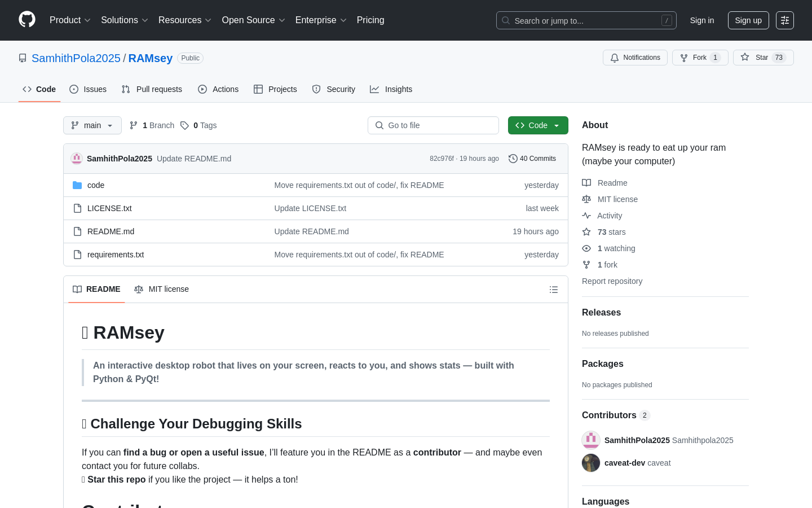Click the Sign in link

[702, 20]
